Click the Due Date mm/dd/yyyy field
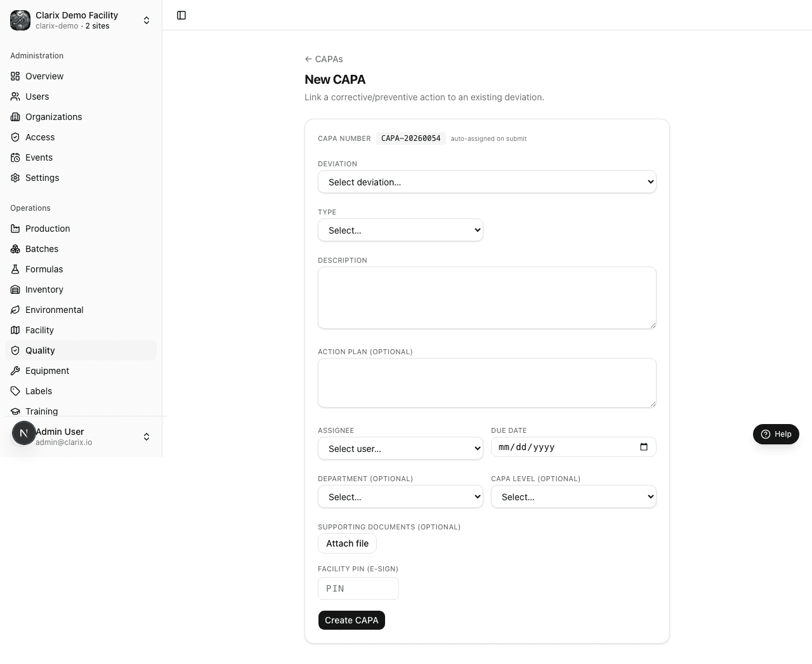Image resolution: width=812 pixels, height=664 pixels. 573,447
